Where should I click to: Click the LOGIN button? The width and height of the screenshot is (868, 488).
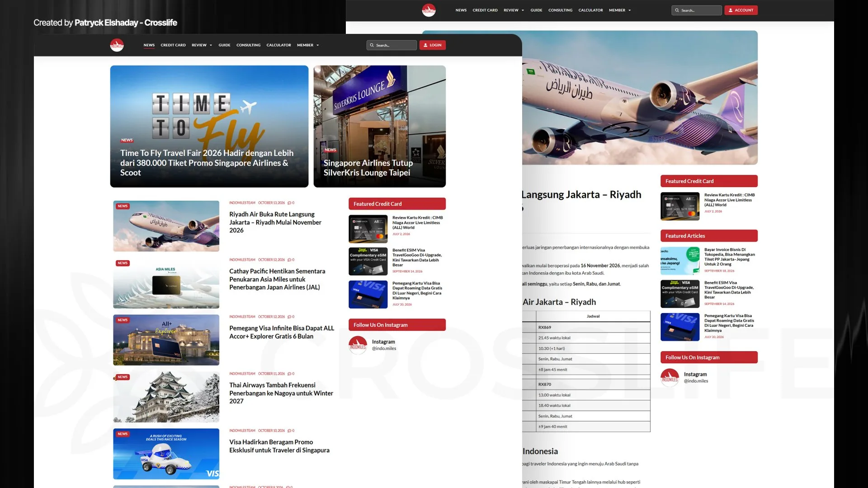(432, 45)
